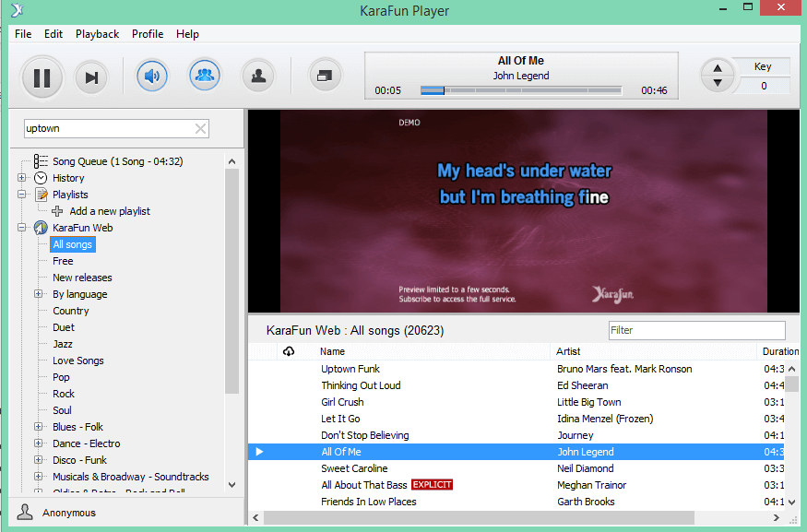Toggle the backing vocals group button
This screenshot has height=532, width=807.
(205, 75)
